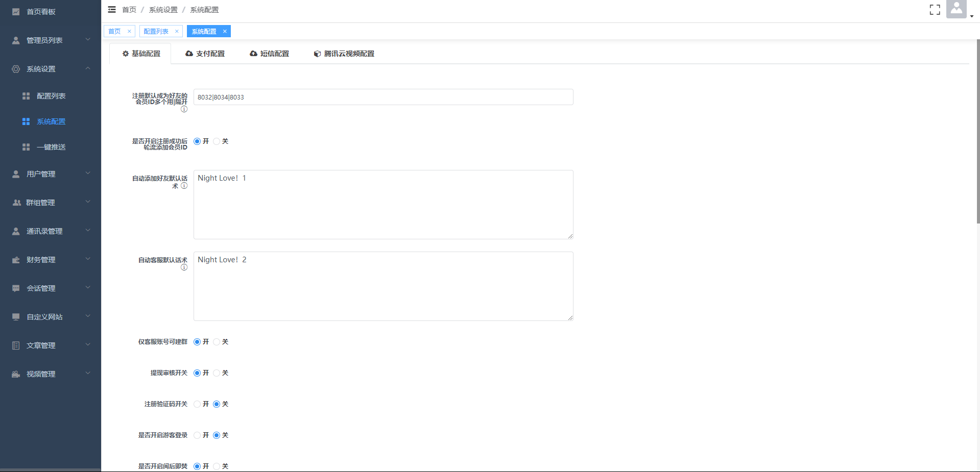
Task: Close the 配置列表 tab
Action: click(177, 31)
